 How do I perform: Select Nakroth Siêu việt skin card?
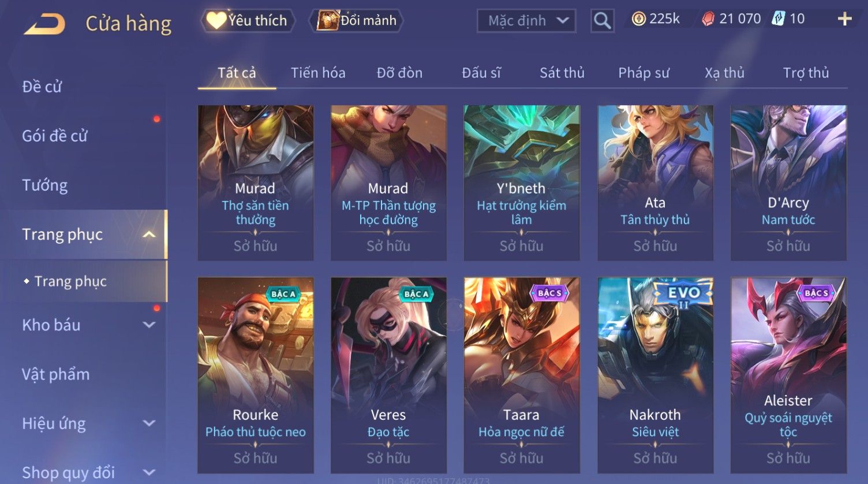point(655,375)
